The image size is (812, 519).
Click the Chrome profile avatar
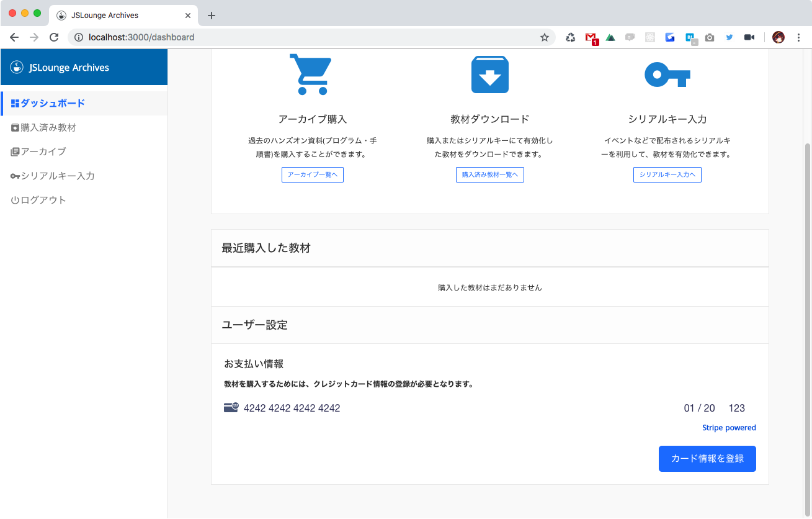tap(779, 37)
